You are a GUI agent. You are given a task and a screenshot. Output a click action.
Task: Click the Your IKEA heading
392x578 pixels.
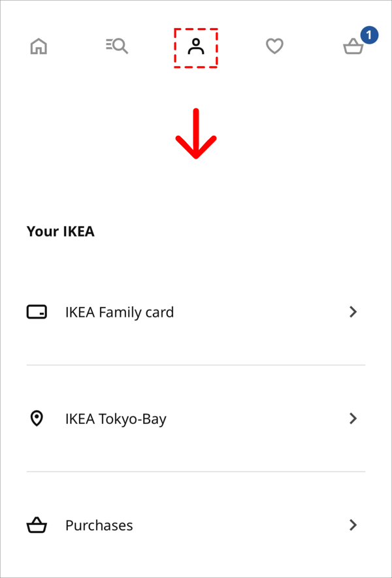61,231
